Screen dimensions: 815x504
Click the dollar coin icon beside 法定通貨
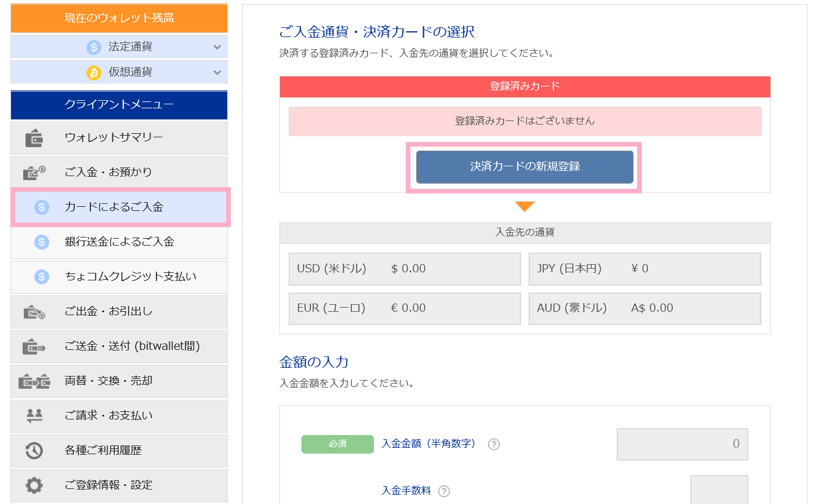click(x=94, y=47)
